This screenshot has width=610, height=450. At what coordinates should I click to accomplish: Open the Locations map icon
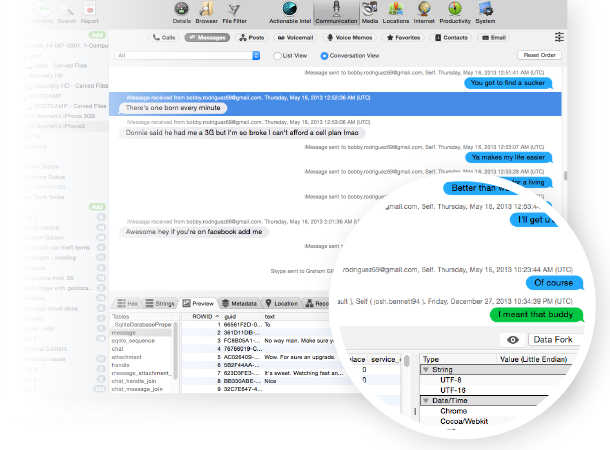396,13
